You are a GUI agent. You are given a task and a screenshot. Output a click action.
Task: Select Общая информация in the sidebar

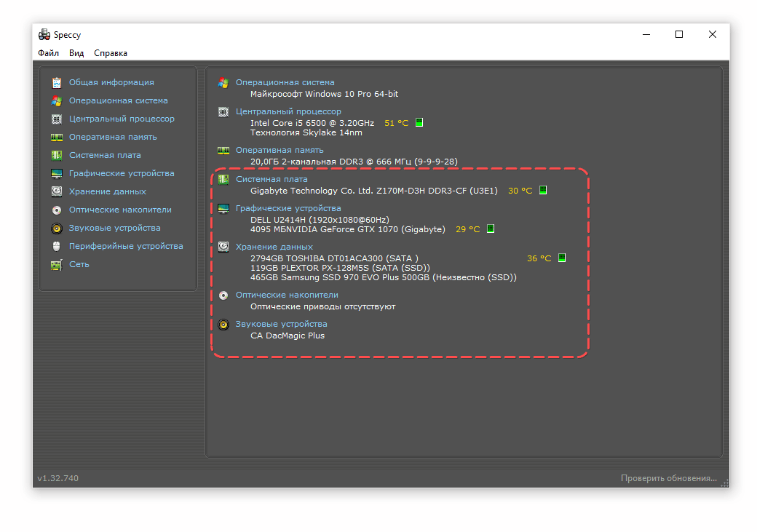point(111,83)
